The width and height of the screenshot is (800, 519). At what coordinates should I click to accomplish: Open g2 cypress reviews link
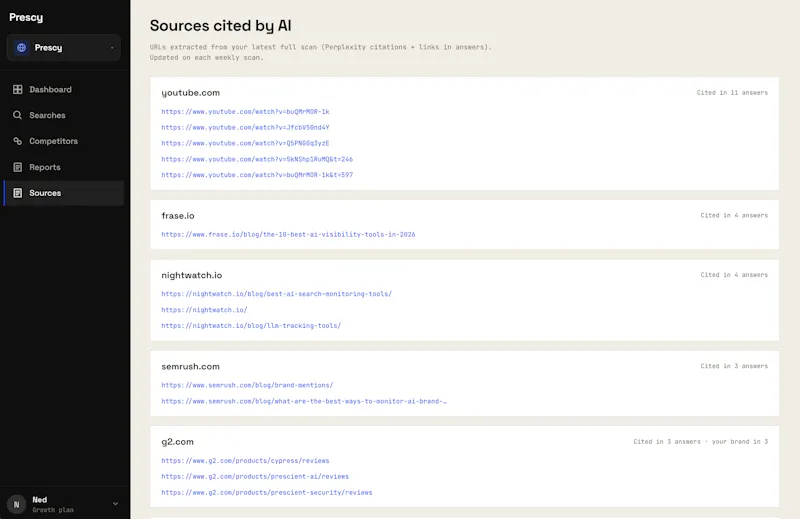coord(245,461)
